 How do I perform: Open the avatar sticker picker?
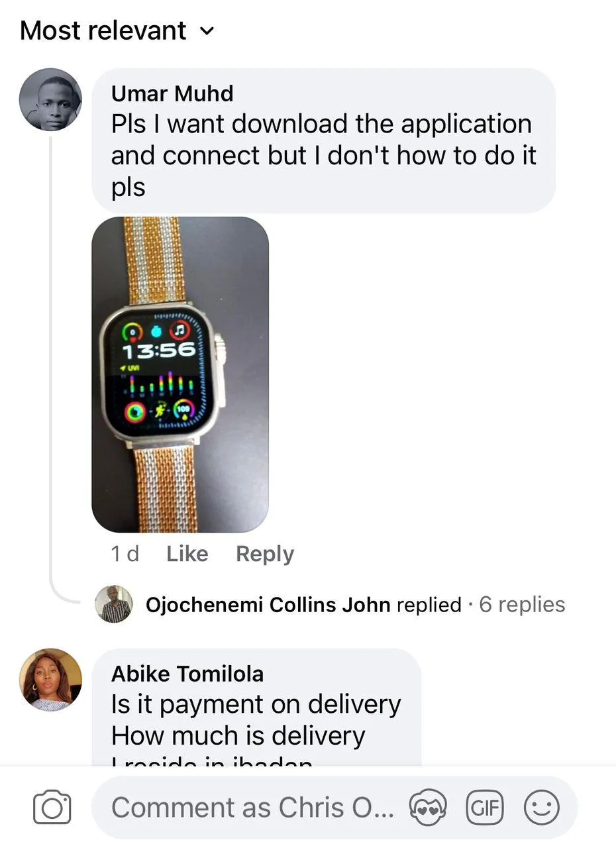click(428, 808)
